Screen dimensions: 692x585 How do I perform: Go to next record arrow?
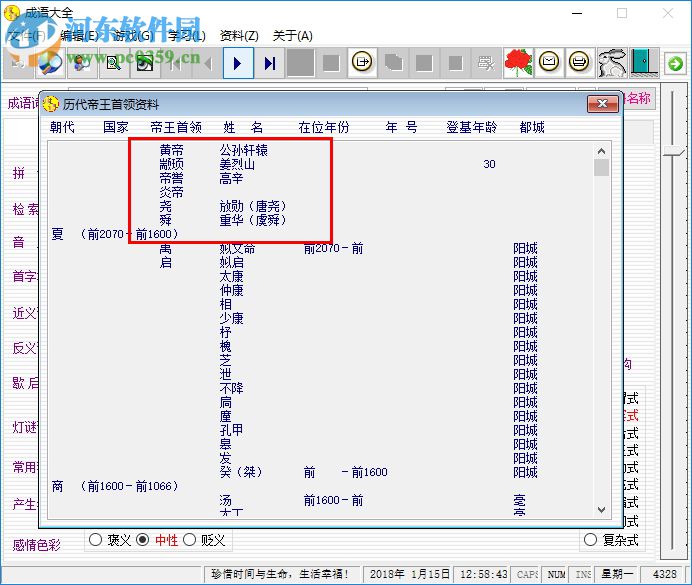click(x=238, y=64)
